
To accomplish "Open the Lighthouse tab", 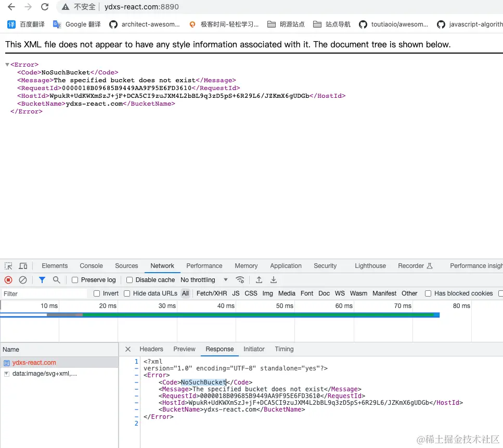I will click(x=370, y=266).
